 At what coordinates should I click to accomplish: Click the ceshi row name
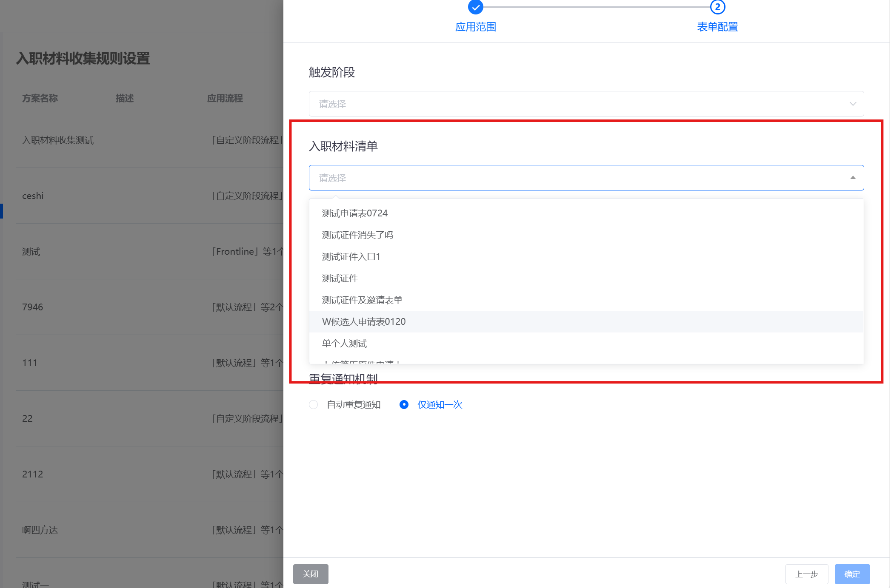click(x=33, y=196)
